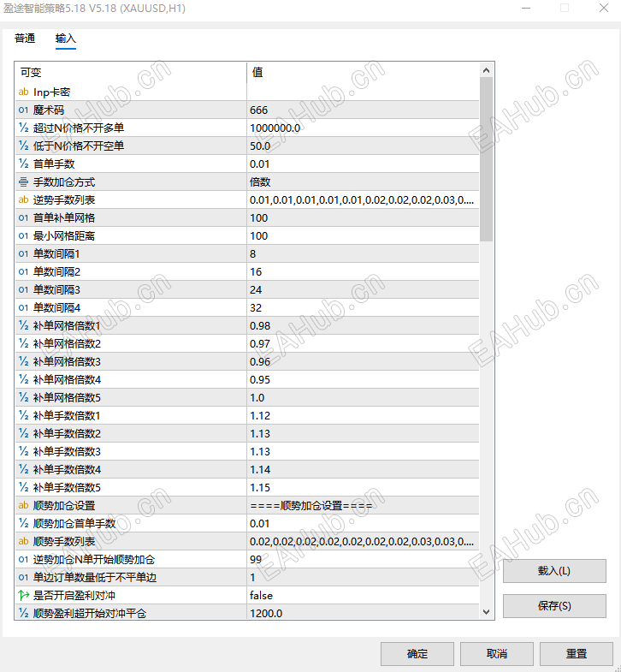Edit the 补单网格倍数4 value 0.95
The height and width of the screenshot is (672, 621).
364,380
